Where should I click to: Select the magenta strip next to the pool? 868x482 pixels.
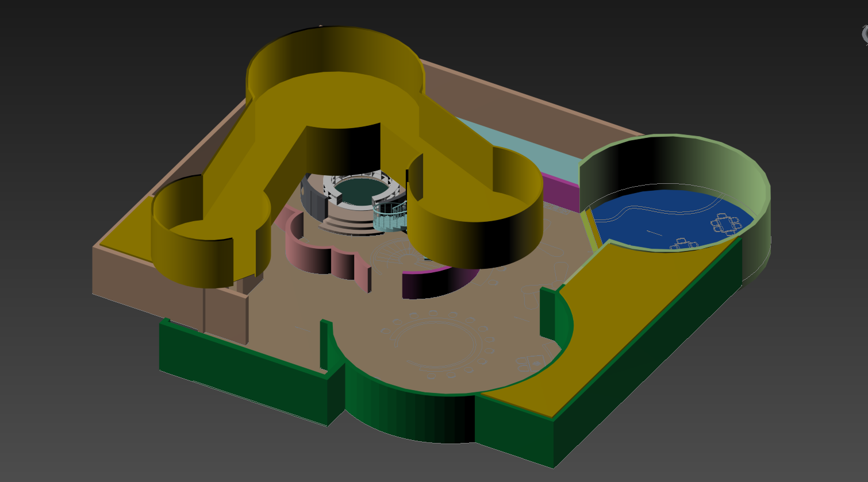(x=560, y=192)
